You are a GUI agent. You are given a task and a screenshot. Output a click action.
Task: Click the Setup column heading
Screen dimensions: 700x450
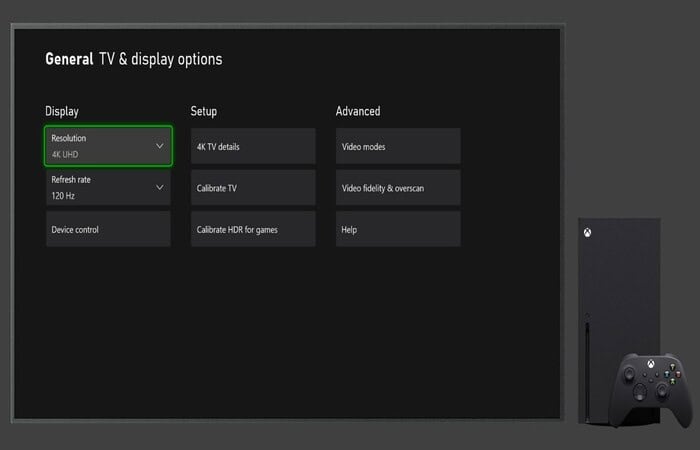204,111
